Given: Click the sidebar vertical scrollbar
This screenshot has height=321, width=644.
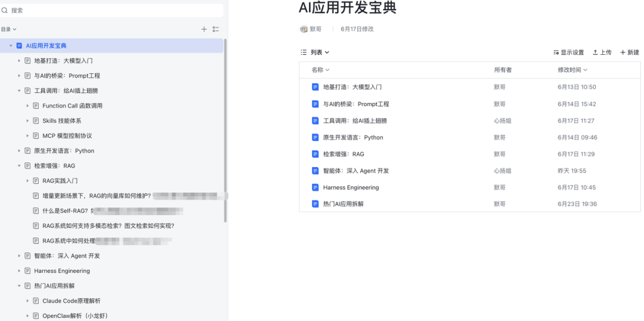Looking at the screenshot, I should pyautogui.click(x=225, y=131).
